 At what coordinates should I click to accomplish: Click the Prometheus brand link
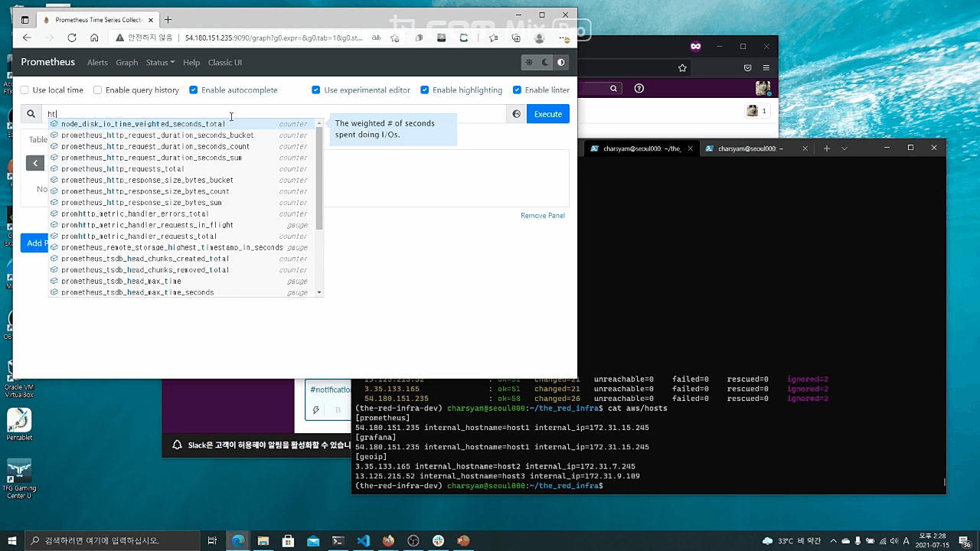(x=48, y=62)
